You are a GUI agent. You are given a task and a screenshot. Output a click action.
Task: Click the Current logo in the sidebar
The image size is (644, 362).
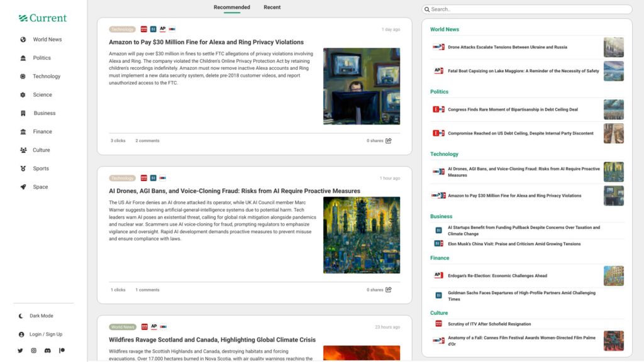[43, 18]
